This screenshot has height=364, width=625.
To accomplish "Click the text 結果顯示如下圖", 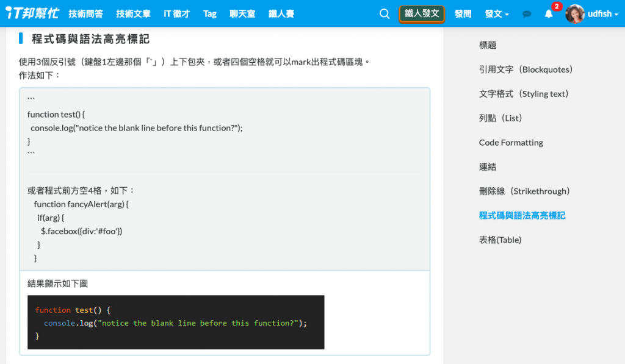I will (x=58, y=284).
